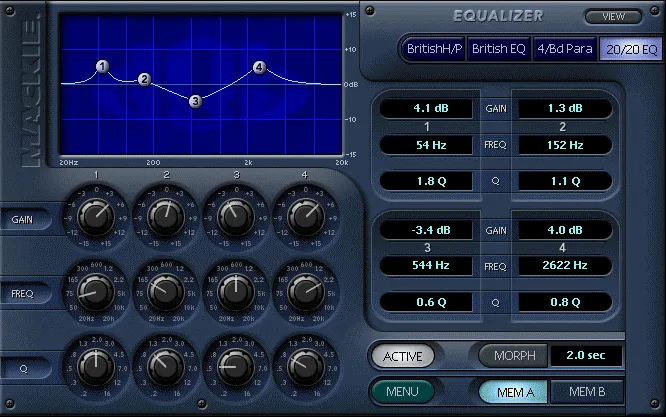
Task: Switch to 4/Bd Para tab
Action: click(x=564, y=49)
